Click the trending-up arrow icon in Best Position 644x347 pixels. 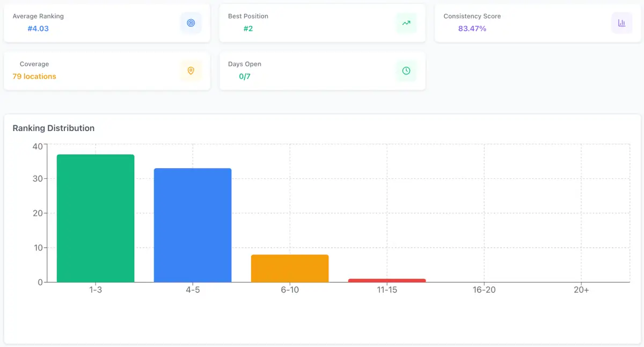point(406,23)
